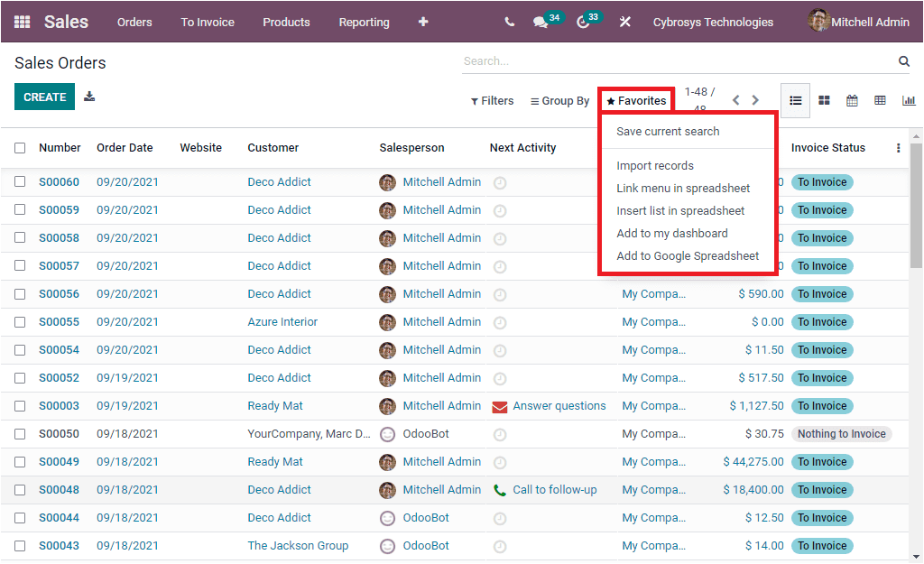Switch to the To Invoice tab
This screenshot has width=924, height=564.
point(207,22)
